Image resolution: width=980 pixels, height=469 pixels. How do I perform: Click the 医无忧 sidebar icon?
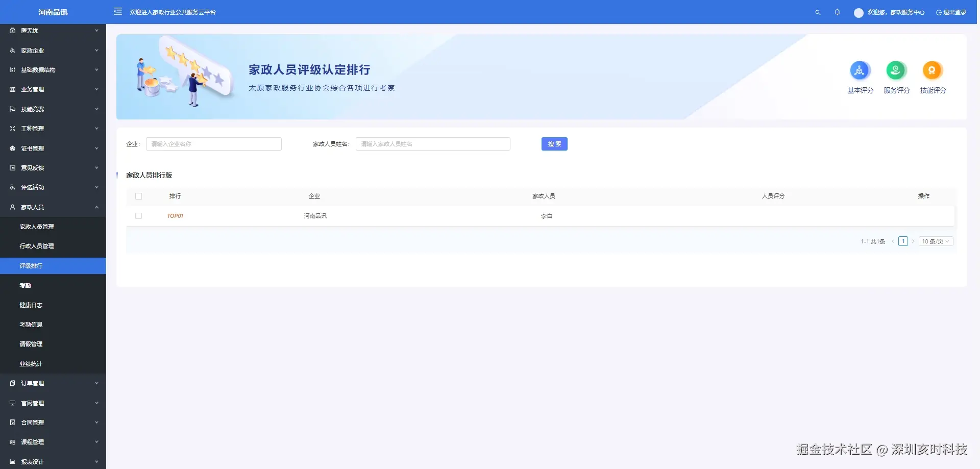pyautogui.click(x=13, y=31)
